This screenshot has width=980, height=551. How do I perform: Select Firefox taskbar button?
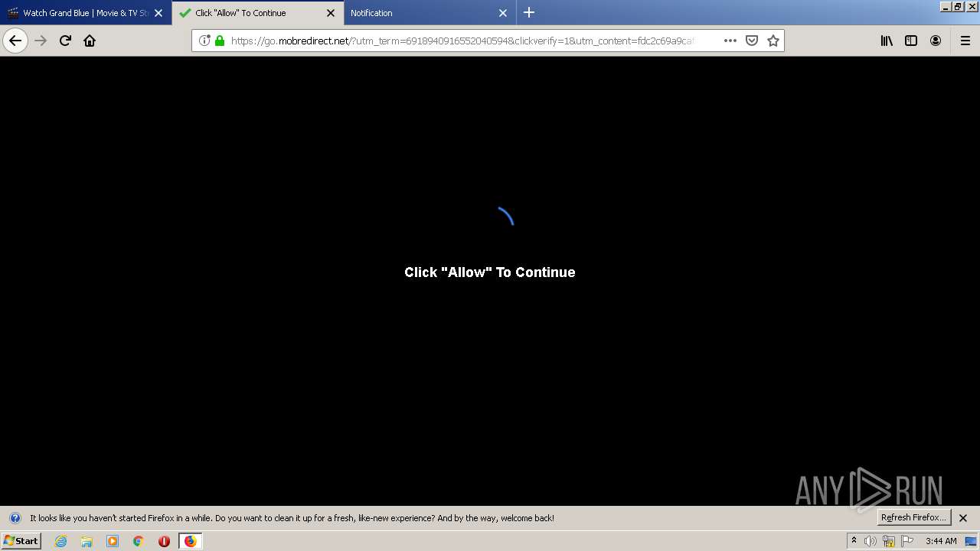[190, 541]
